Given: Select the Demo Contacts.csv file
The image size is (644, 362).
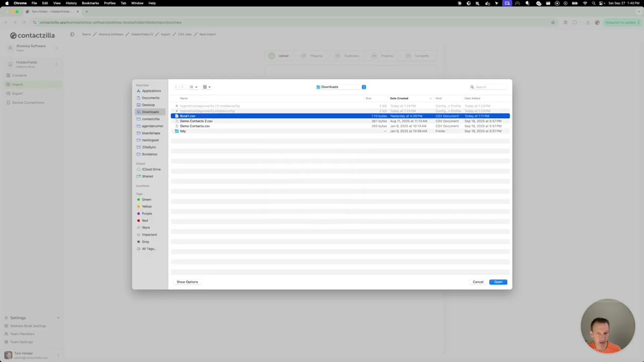Looking at the screenshot, I should [340, 126].
